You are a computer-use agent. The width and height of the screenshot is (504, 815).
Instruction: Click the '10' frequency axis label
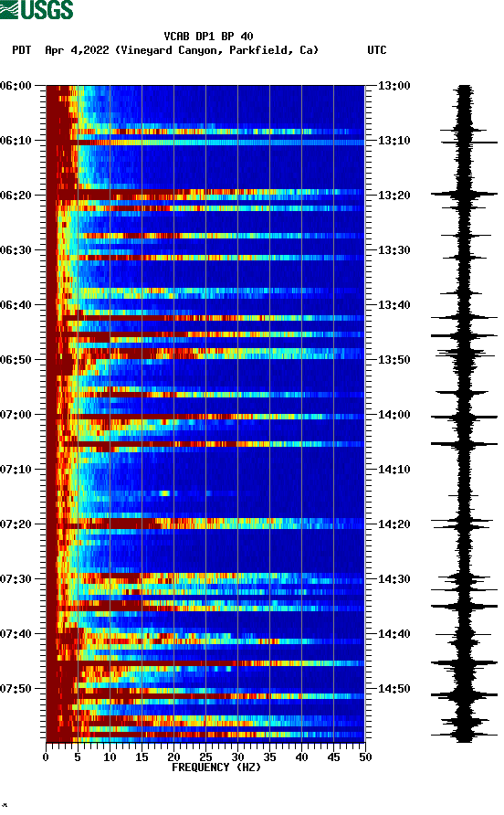pyautogui.click(x=110, y=757)
